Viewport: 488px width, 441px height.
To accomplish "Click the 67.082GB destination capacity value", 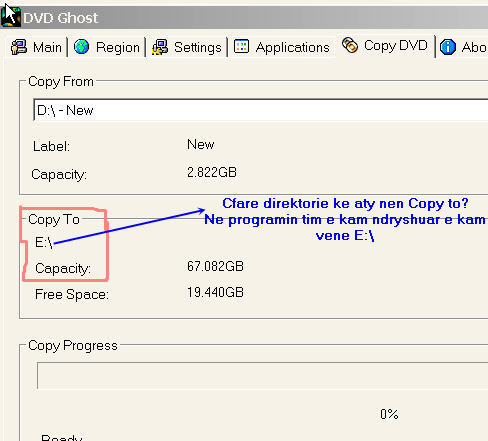I will click(x=215, y=266).
